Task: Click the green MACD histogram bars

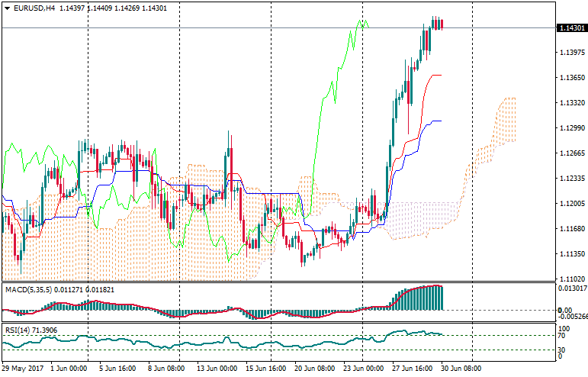Action: [419, 298]
